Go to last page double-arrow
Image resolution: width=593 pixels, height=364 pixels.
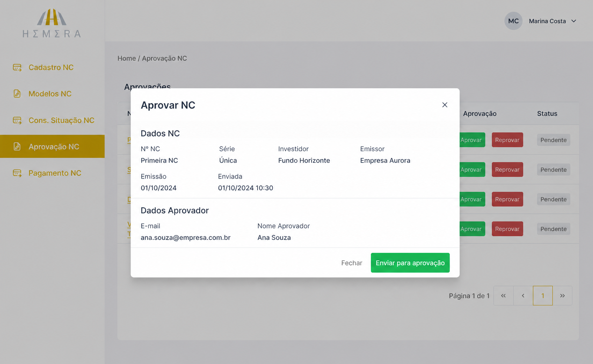click(562, 295)
